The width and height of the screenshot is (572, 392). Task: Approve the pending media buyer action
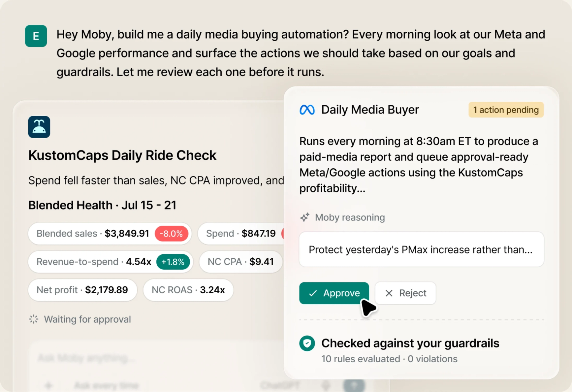(x=334, y=293)
